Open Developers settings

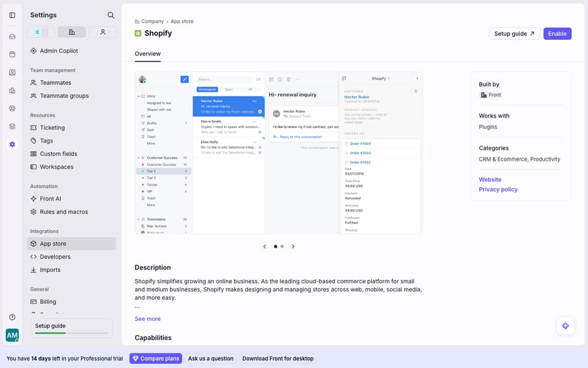(x=71, y=257)
